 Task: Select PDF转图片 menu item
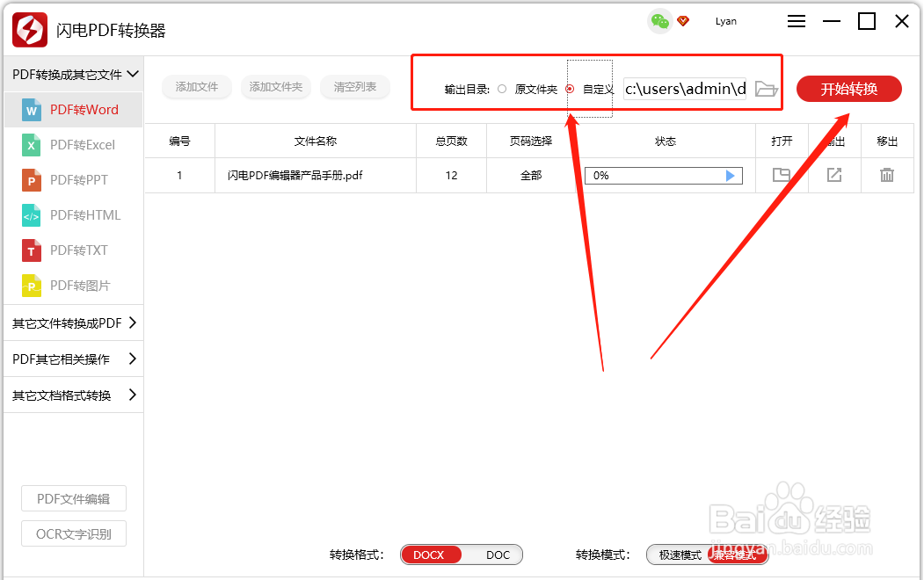(x=74, y=286)
